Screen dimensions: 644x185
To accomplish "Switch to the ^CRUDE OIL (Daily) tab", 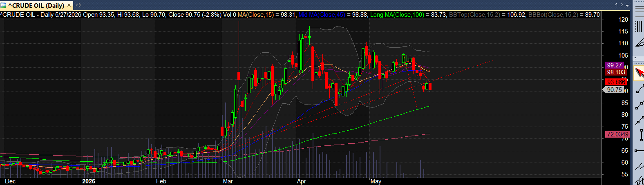I will click(36, 5).
